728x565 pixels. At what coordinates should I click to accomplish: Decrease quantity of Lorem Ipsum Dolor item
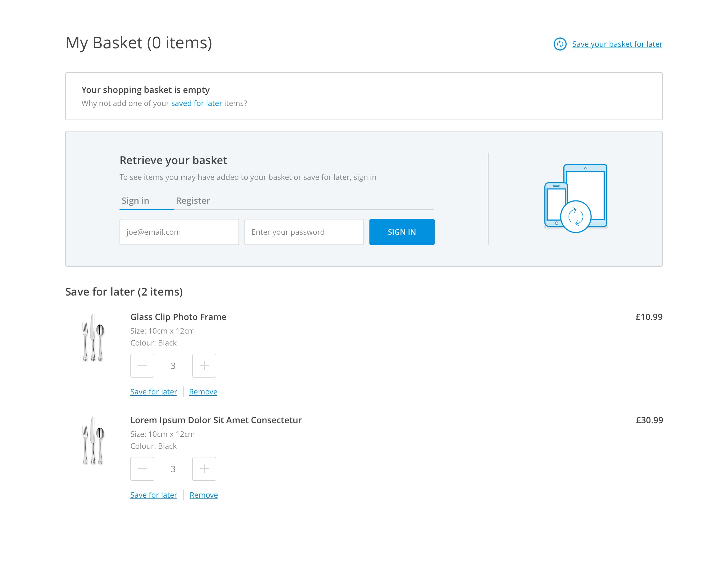142,469
